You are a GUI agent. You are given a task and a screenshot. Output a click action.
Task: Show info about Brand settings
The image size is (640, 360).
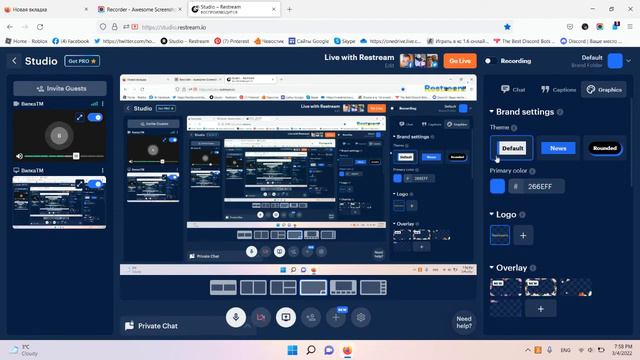(560, 112)
